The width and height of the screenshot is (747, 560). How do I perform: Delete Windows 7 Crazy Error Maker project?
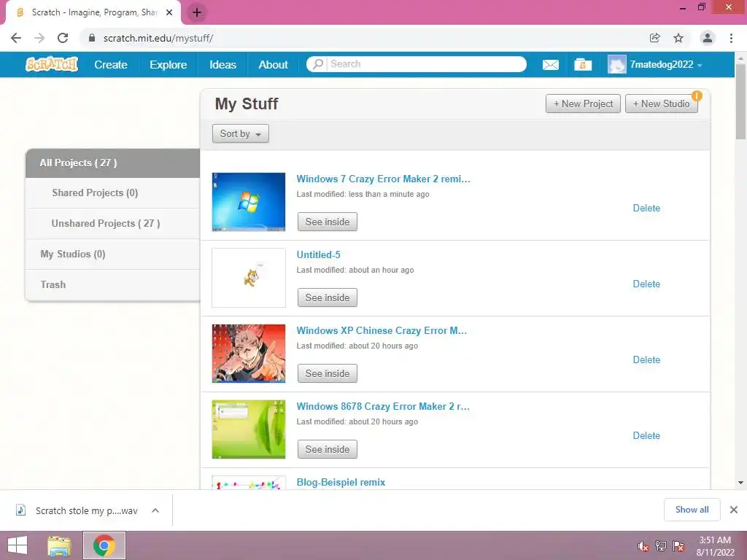[646, 208]
